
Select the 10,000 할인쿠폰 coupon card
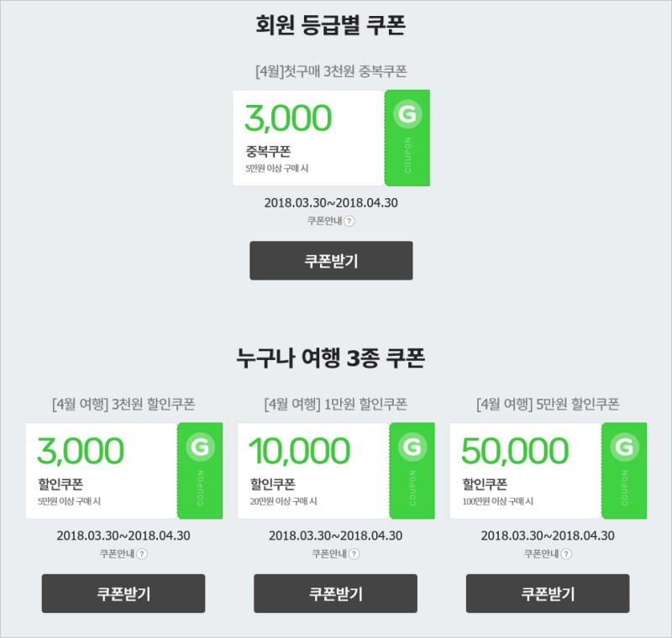pos(336,471)
